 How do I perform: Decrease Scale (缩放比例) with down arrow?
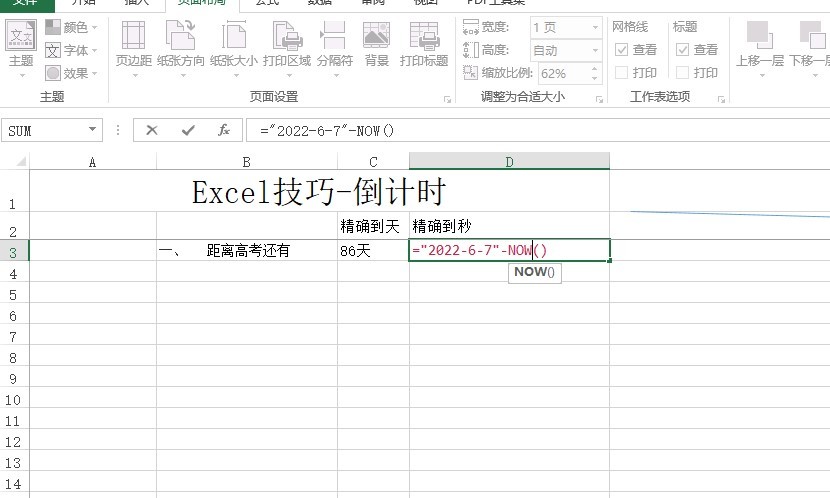pyautogui.click(x=594, y=78)
